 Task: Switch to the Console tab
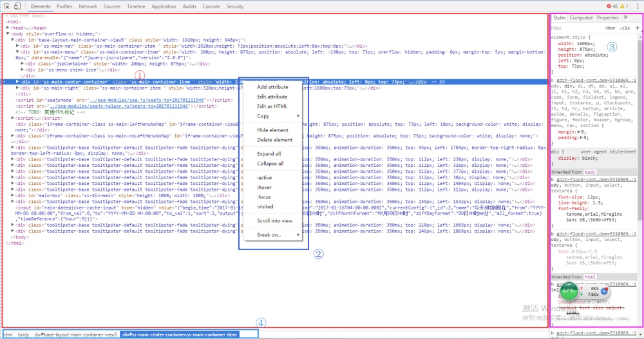(x=211, y=6)
